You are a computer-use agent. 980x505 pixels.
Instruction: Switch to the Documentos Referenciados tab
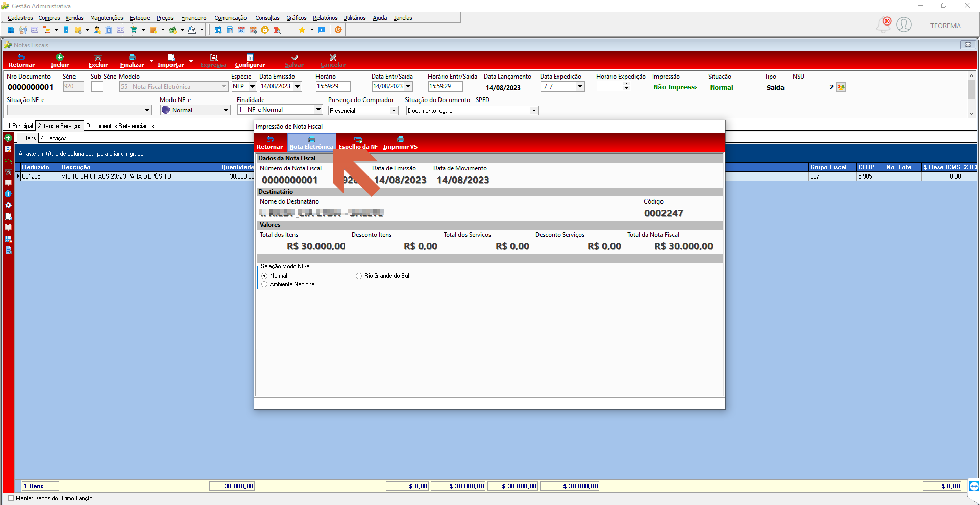(120, 126)
